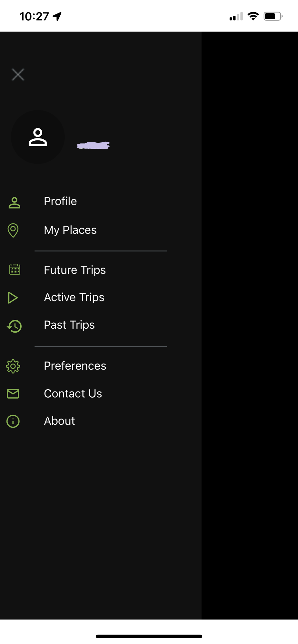This screenshot has width=298, height=644.
Task: Tap the history clock icon for Past Trips
Action: tap(15, 326)
